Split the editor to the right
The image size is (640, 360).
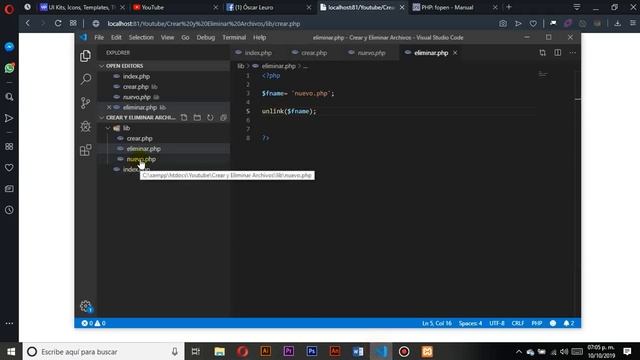tap(558, 53)
